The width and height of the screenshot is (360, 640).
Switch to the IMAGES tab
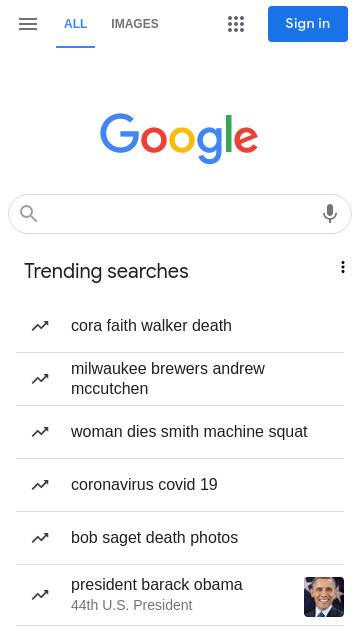(135, 24)
